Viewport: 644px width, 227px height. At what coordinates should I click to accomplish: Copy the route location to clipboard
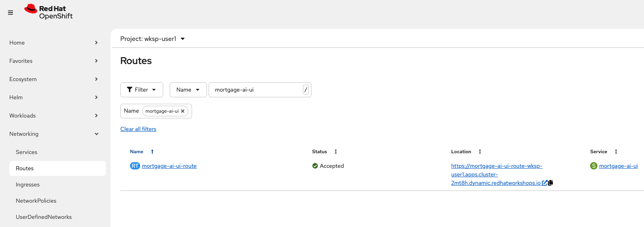click(550, 183)
